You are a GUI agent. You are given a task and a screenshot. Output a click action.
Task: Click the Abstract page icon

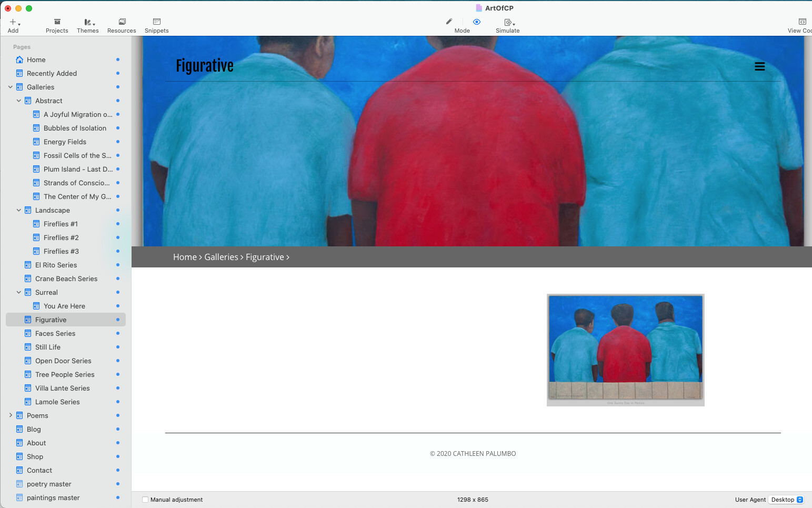pyautogui.click(x=28, y=101)
